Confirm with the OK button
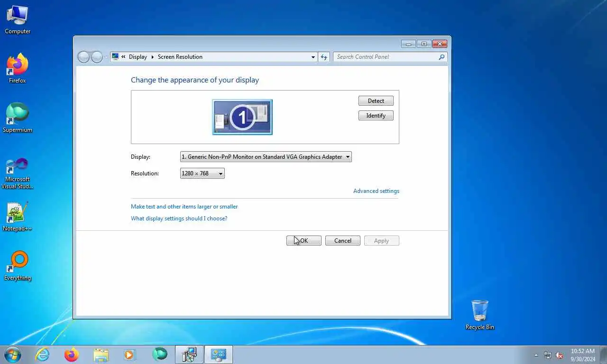Viewport: 607px width, 364px height. point(304,241)
